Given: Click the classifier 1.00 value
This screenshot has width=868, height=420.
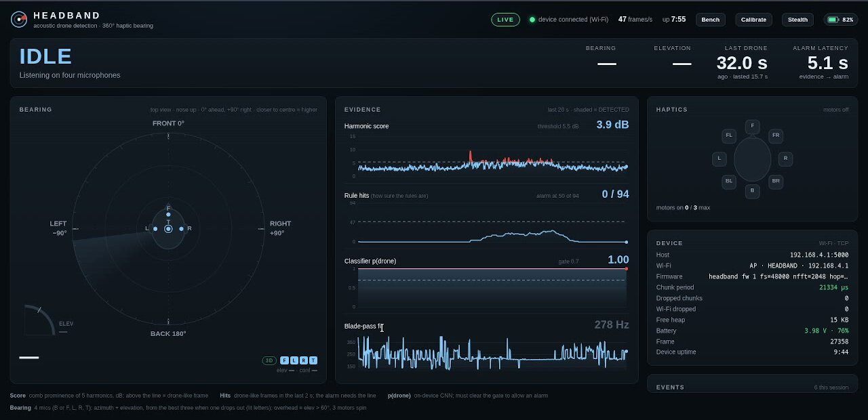Looking at the screenshot, I should tap(618, 259).
